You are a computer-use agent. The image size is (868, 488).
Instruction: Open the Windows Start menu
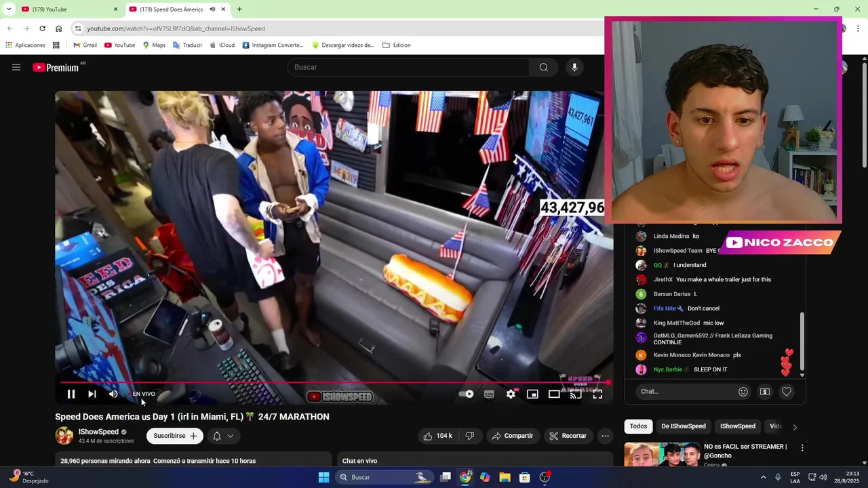pos(323,477)
